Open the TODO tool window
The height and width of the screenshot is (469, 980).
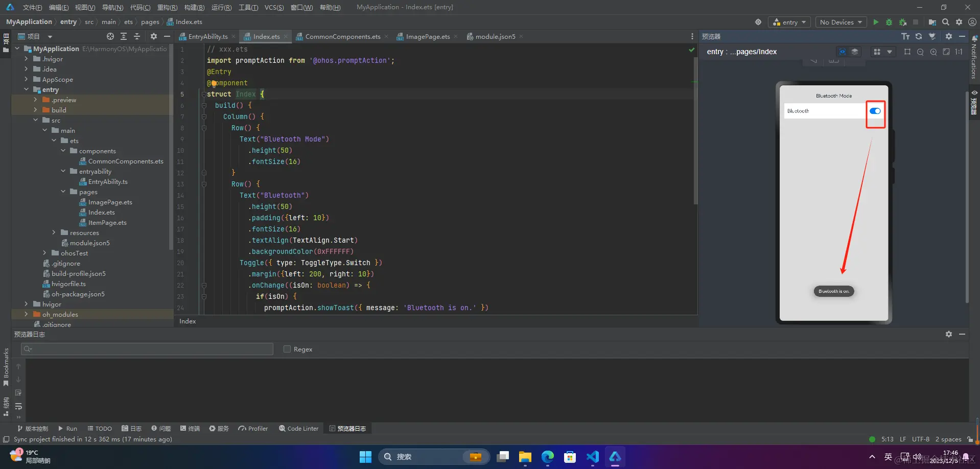coord(100,429)
